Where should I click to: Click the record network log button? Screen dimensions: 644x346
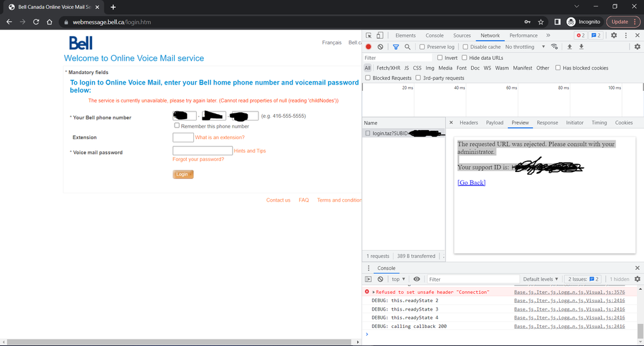tap(369, 47)
